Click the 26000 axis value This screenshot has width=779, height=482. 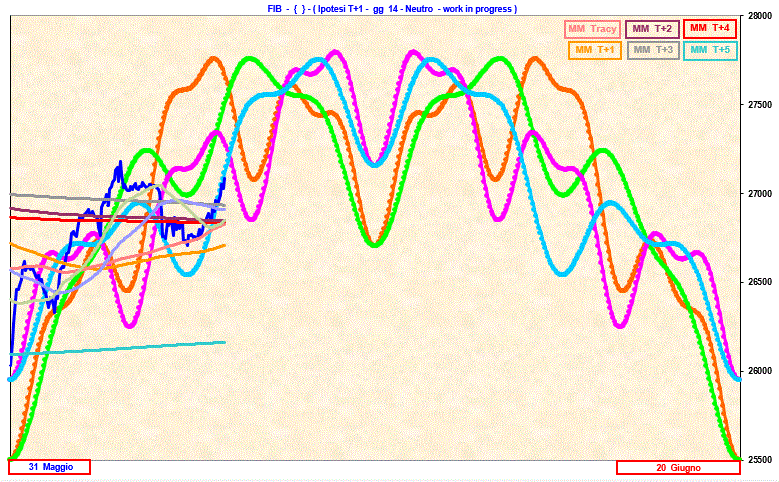point(759,371)
